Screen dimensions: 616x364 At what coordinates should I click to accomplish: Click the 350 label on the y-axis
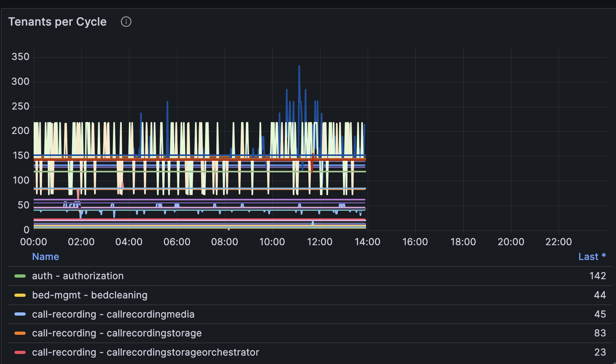pos(20,56)
